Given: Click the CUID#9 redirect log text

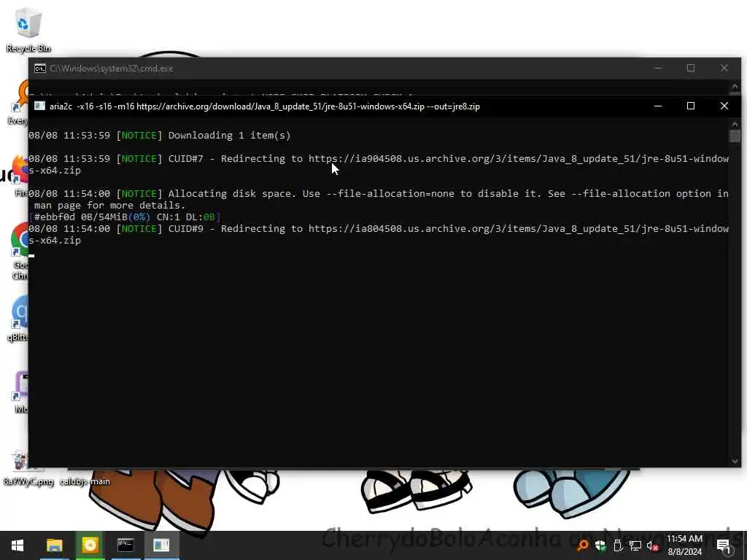Looking at the screenshot, I should [x=379, y=234].
